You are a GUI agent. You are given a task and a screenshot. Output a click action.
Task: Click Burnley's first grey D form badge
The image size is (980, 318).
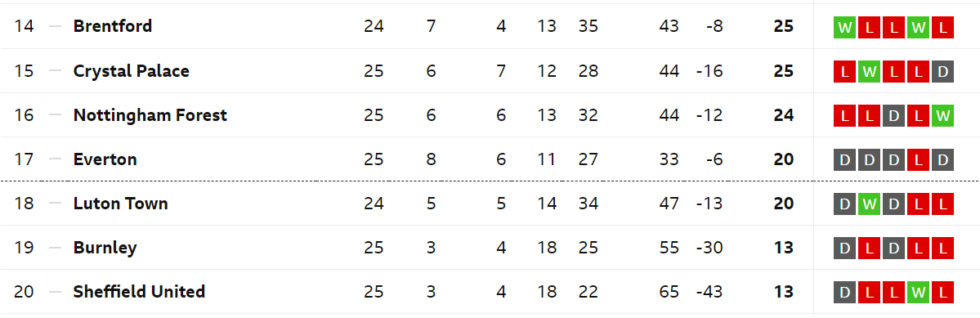[x=845, y=249]
